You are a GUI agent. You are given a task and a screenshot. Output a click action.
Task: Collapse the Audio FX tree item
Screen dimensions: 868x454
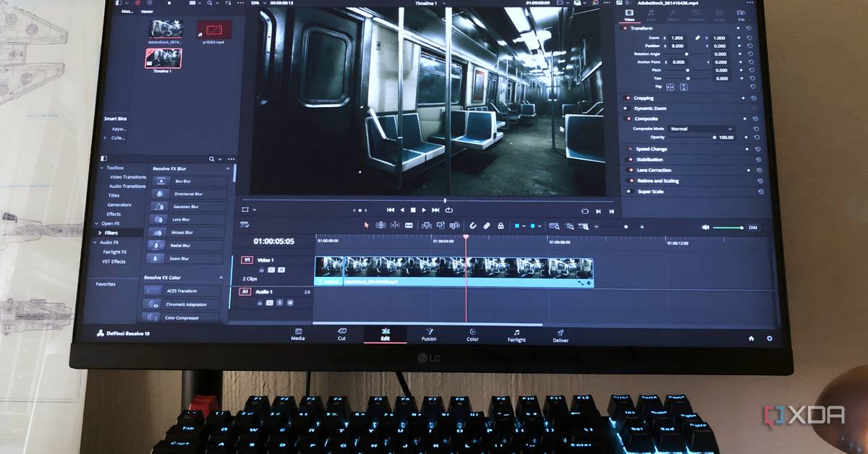pyautogui.click(x=95, y=242)
